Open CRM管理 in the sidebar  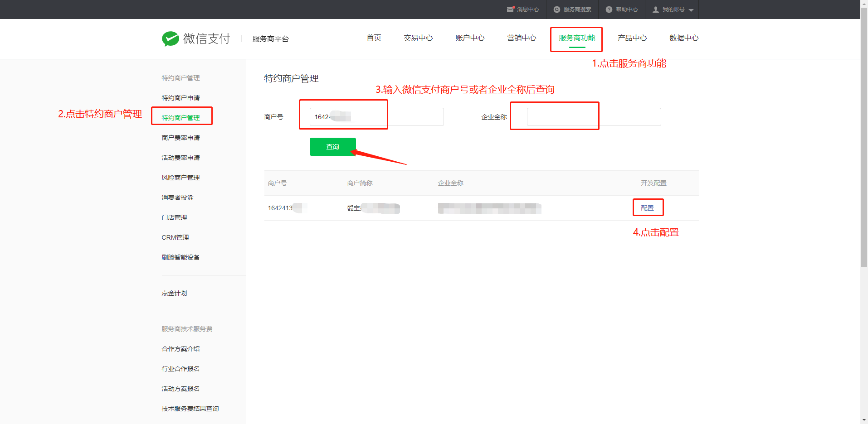tap(176, 237)
